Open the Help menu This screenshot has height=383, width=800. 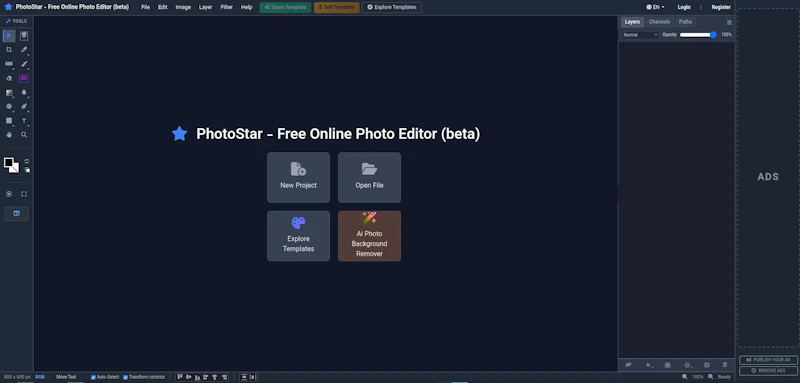click(246, 7)
